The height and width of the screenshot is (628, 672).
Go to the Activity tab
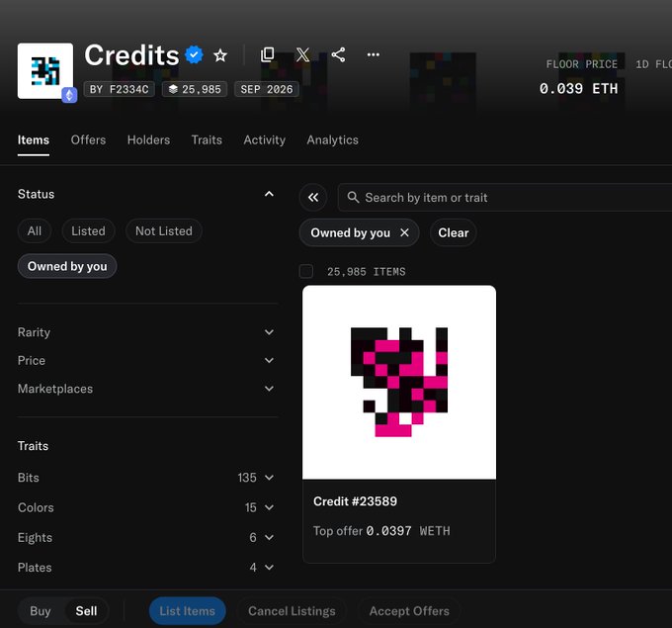[265, 139]
